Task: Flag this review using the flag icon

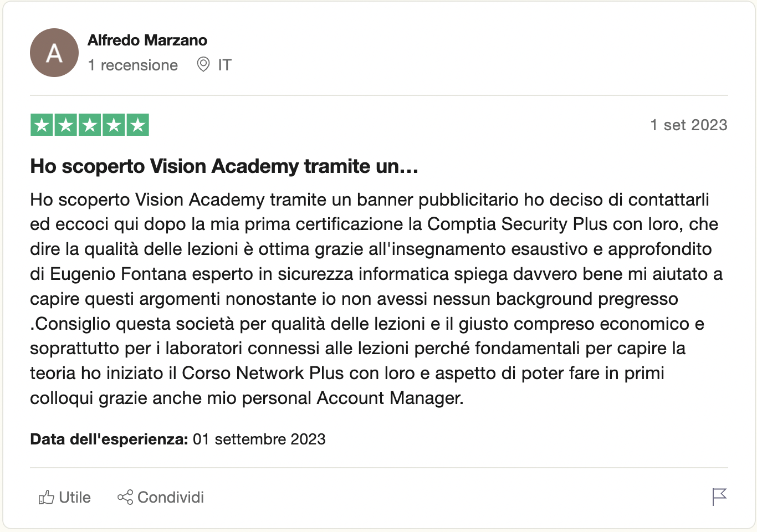Action: click(719, 497)
